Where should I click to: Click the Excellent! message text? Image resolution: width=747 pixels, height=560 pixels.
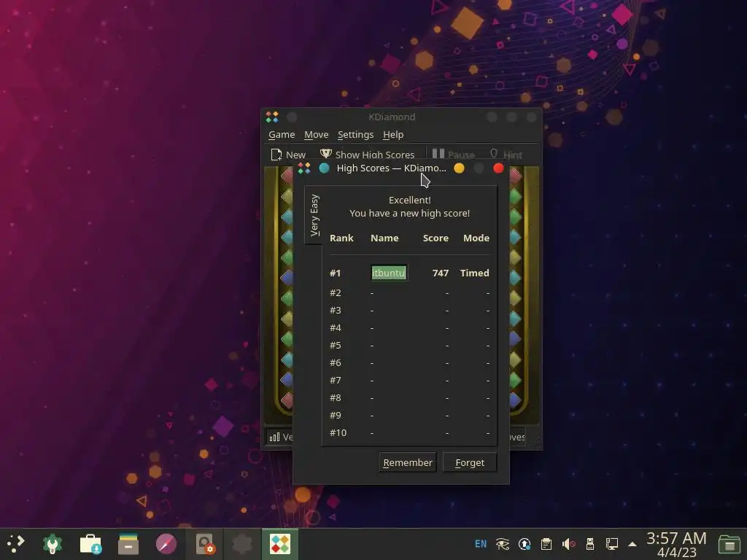click(x=410, y=200)
